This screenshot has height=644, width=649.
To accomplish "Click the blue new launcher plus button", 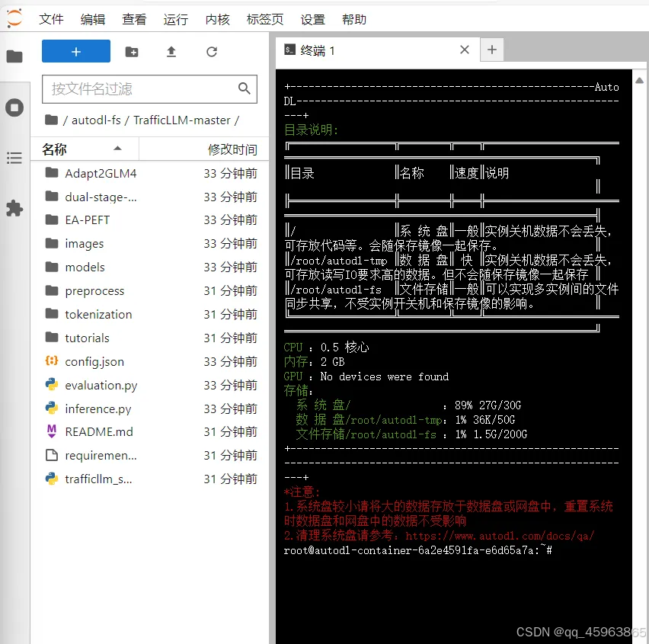I will pyautogui.click(x=76, y=51).
